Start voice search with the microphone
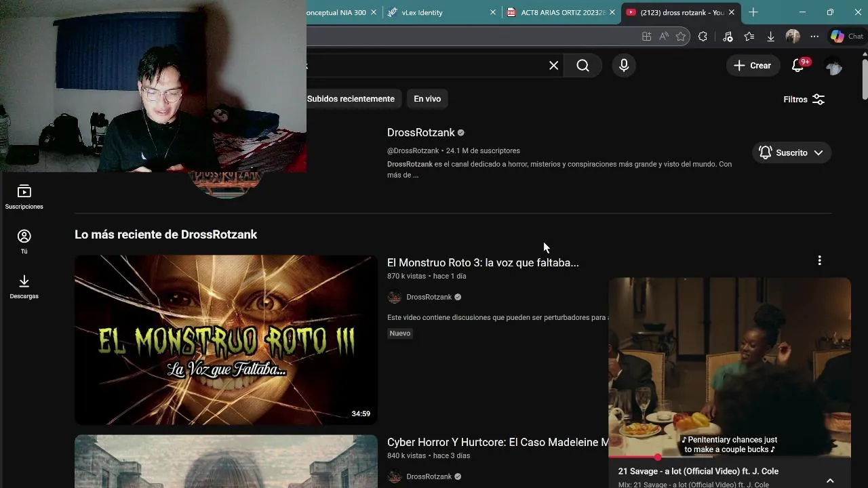This screenshot has width=868, height=488. pos(624,66)
